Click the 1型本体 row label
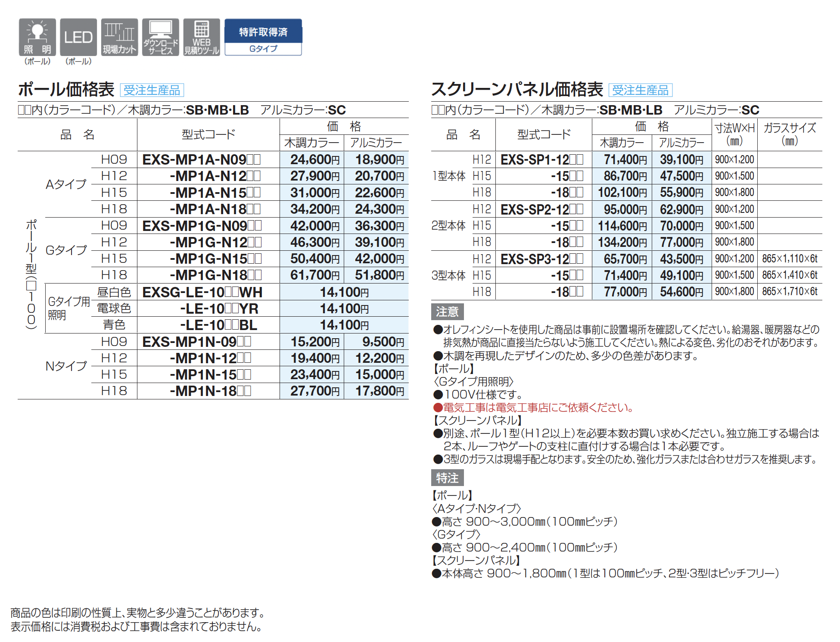The width and height of the screenshot is (840, 642). pyautogui.click(x=448, y=176)
